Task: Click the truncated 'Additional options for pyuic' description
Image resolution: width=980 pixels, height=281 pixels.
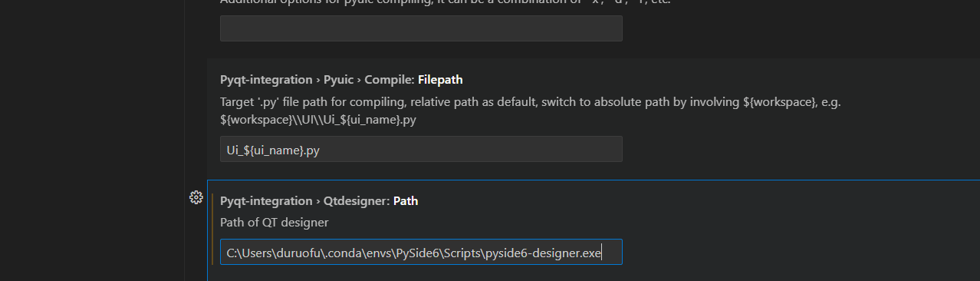Action: (446, 2)
